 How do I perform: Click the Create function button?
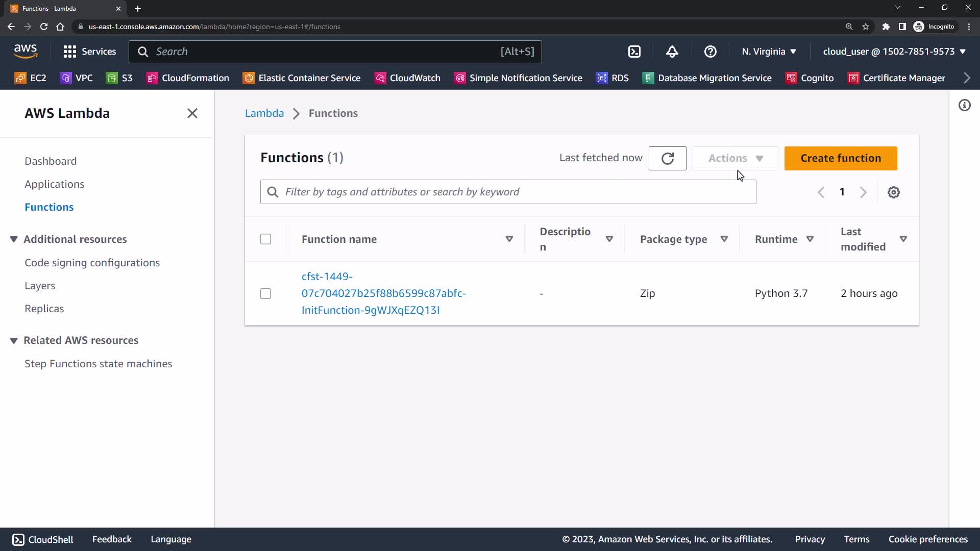point(840,158)
